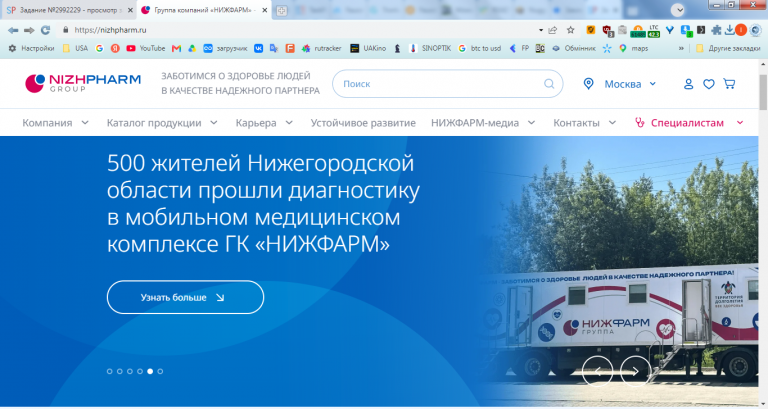
Task: Click the share page icon in address bar
Action: 553,30
